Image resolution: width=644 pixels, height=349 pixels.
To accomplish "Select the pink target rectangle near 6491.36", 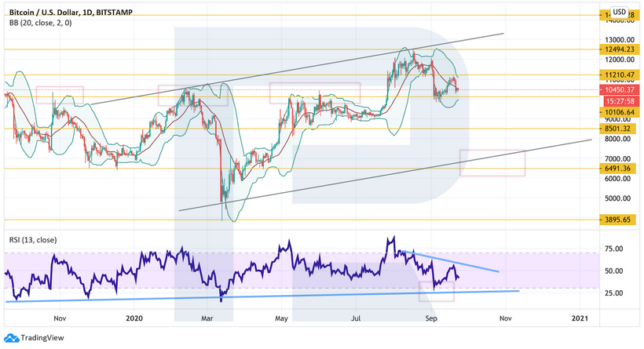I will point(492,162).
